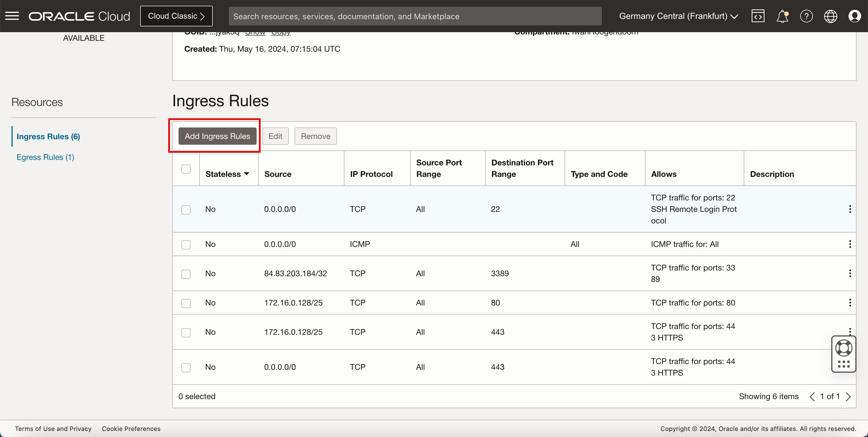Click the Oracle Cloud help icon
The height and width of the screenshot is (437, 868).
pyautogui.click(x=807, y=16)
